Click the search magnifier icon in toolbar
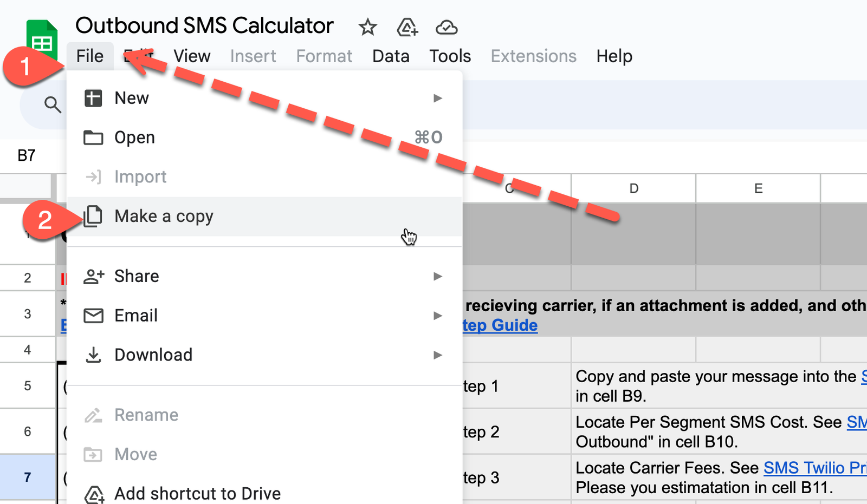867x504 pixels. 53,104
